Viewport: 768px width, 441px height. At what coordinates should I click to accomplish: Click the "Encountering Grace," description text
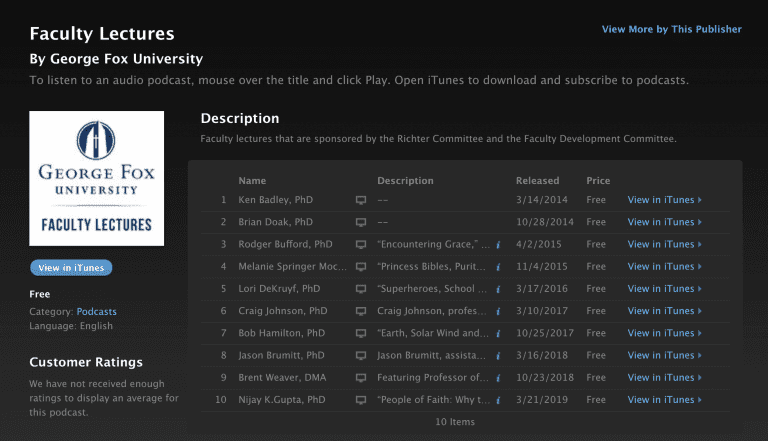pos(433,244)
